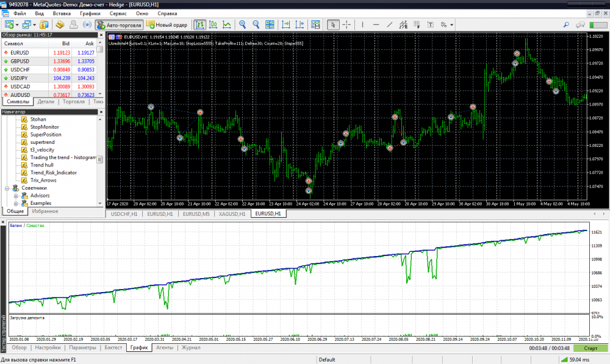Click the connection signal bars icon
The height and width of the screenshot is (364, 610).
(564, 360)
